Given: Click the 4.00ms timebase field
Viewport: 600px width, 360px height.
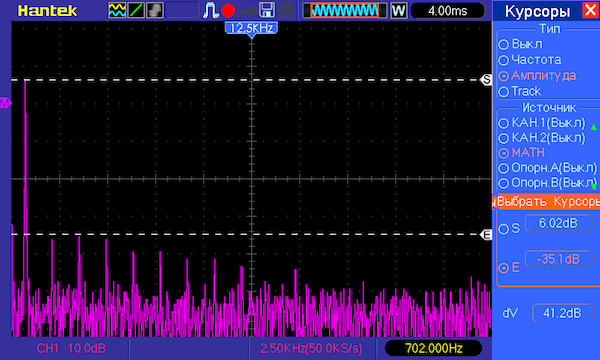Looking at the screenshot, I should [448, 11].
